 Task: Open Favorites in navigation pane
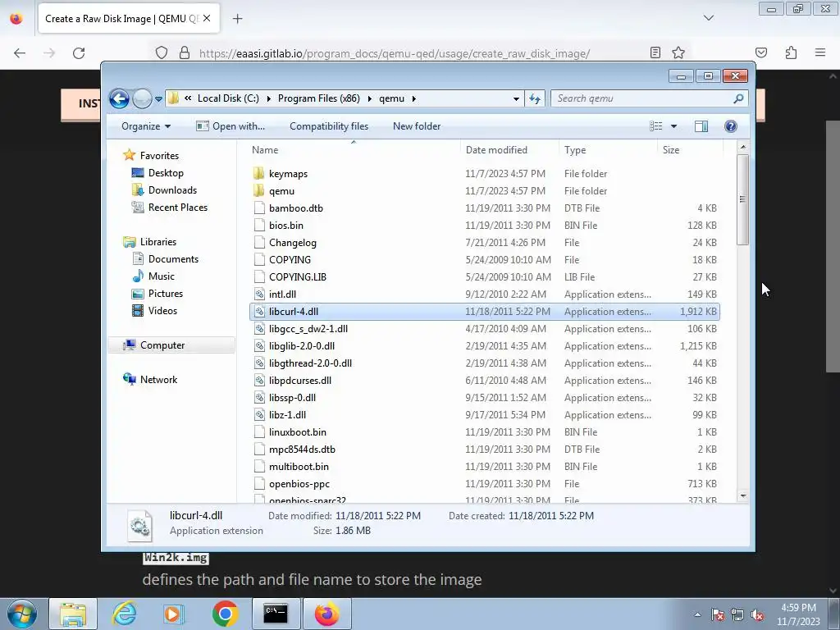[159, 155]
